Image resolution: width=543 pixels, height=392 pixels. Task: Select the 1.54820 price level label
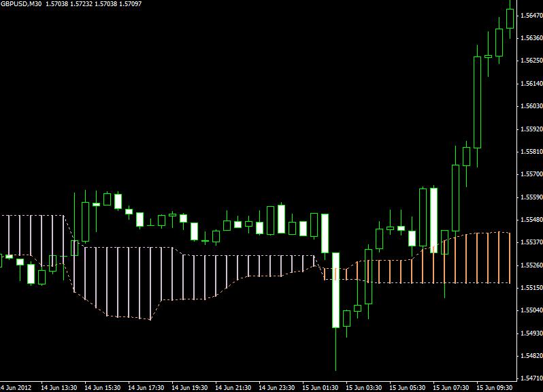point(531,356)
